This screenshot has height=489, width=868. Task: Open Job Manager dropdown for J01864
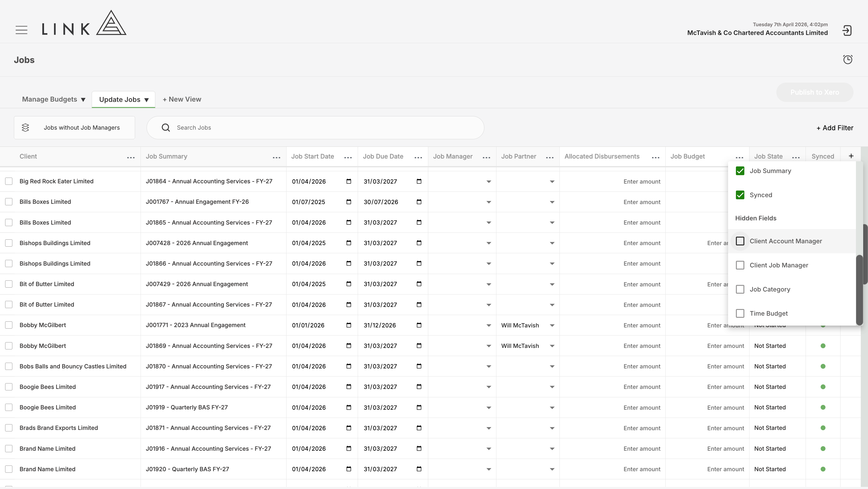pyautogui.click(x=489, y=182)
